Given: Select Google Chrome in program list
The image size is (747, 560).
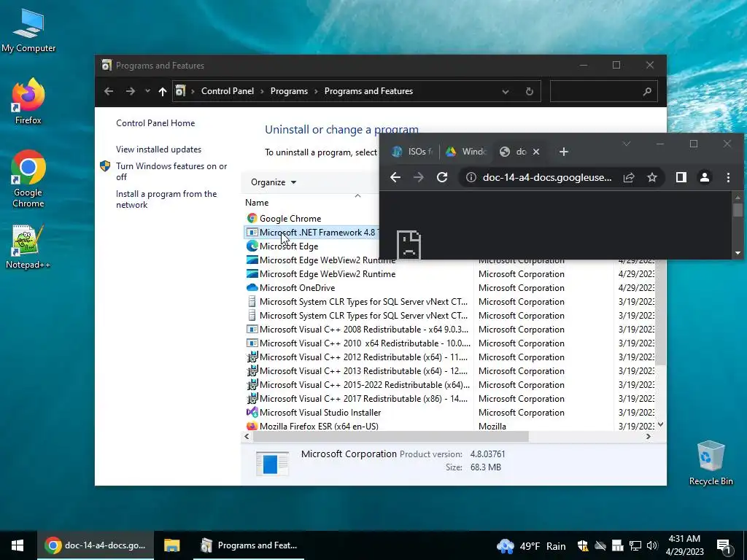Looking at the screenshot, I should [x=290, y=219].
